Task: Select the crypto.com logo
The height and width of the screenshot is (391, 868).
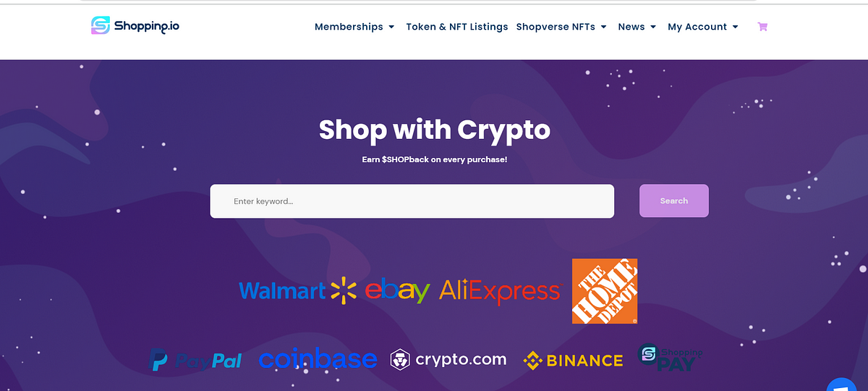Action: pos(448,359)
